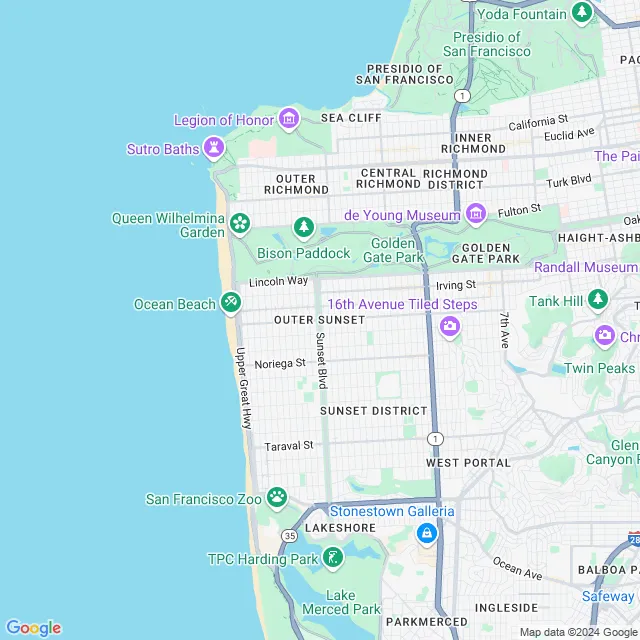Screen dimensions: 640x640
Task: Click the RICHMOND DISTRICT label
Action: 456,180
